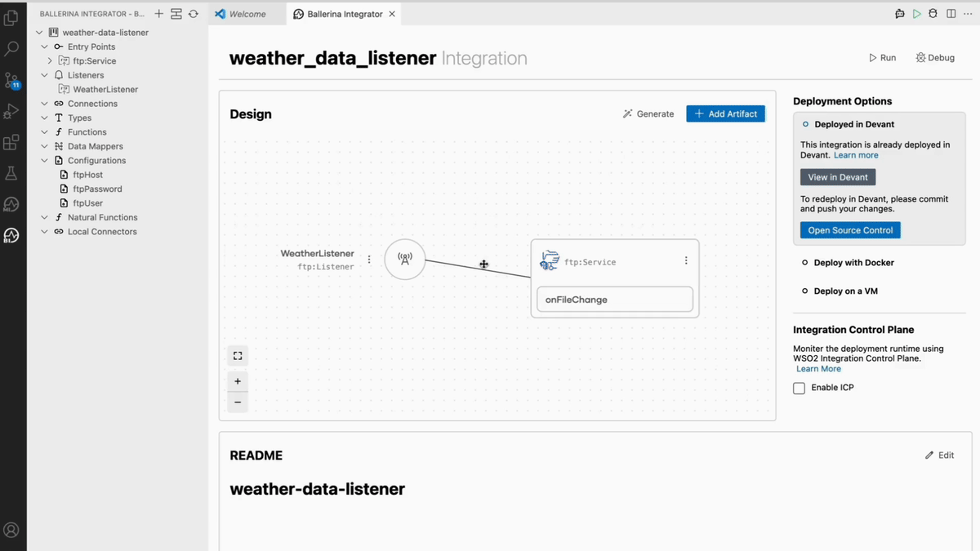This screenshot has width=980, height=551.
Task: Select Deploy with Docker option
Action: pos(849,263)
